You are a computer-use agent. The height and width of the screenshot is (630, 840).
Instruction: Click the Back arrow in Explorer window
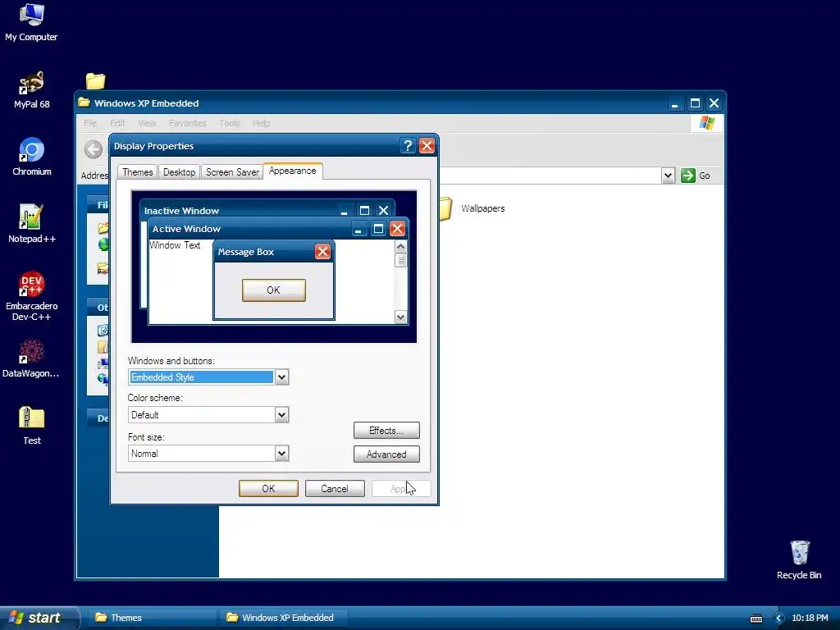click(x=94, y=149)
